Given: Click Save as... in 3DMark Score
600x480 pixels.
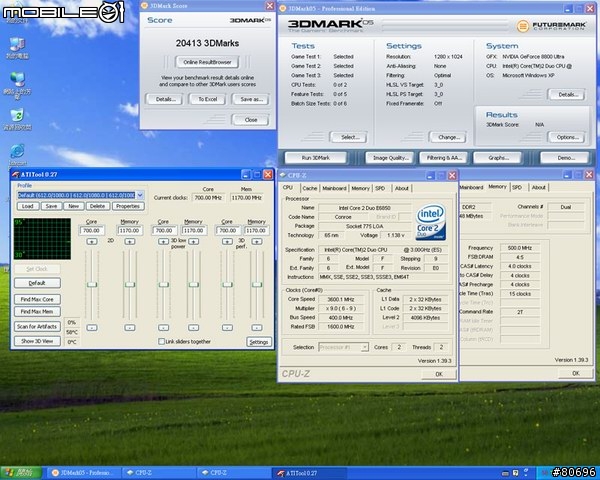Looking at the screenshot, I should [251, 99].
